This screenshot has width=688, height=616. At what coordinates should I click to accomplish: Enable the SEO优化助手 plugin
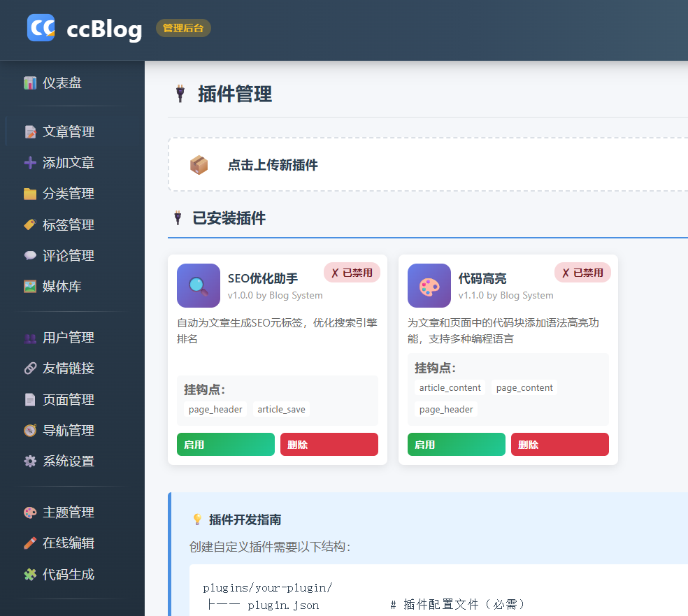[226, 445]
